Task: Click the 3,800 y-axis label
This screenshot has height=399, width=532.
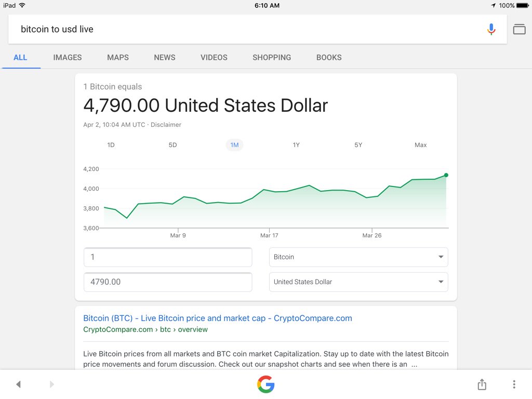Action: coord(91,208)
